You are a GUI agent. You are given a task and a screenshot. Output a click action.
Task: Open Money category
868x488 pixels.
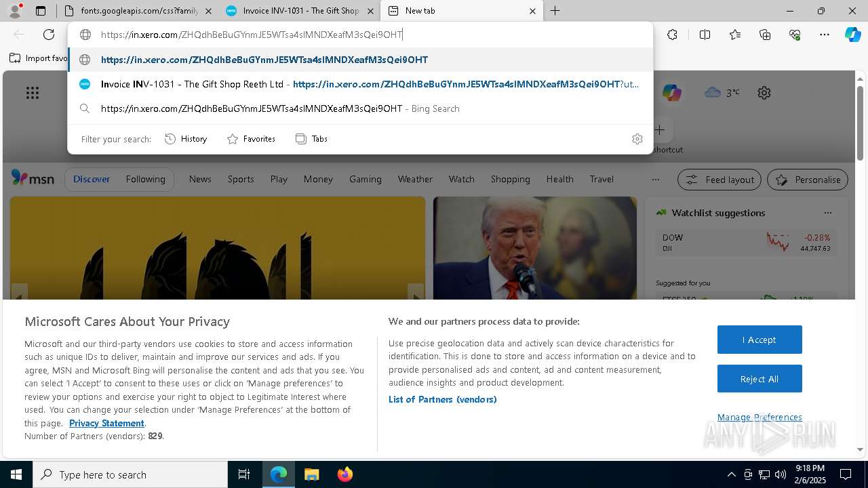[x=318, y=179]
